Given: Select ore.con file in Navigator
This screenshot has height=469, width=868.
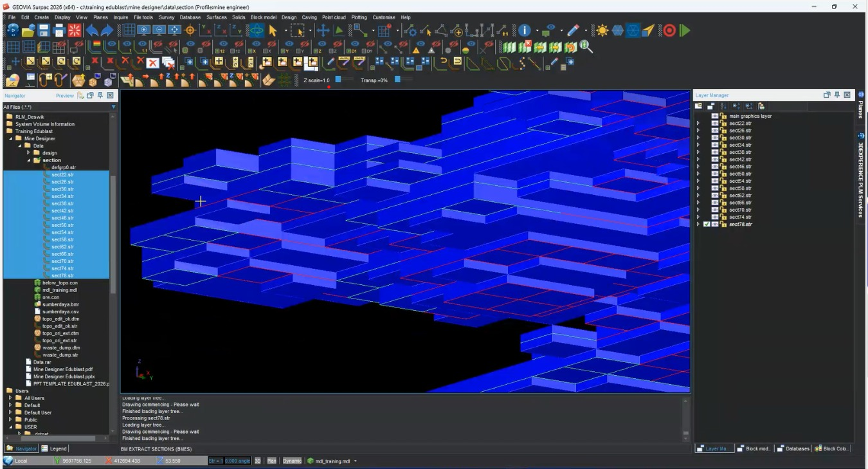Looking at the screenshot, I should pos(50,297).
